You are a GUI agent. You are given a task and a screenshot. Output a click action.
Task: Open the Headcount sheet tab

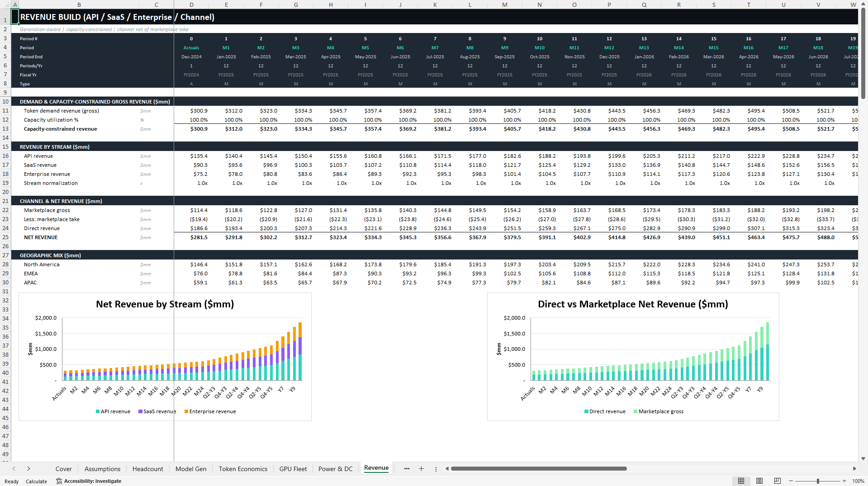[x=147, y=469]
